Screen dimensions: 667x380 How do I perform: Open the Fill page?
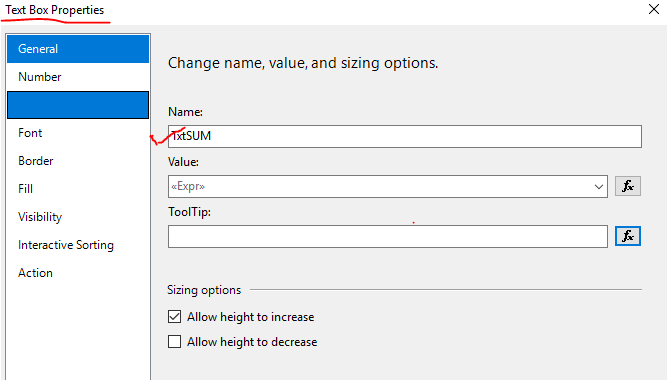(78, 189)
